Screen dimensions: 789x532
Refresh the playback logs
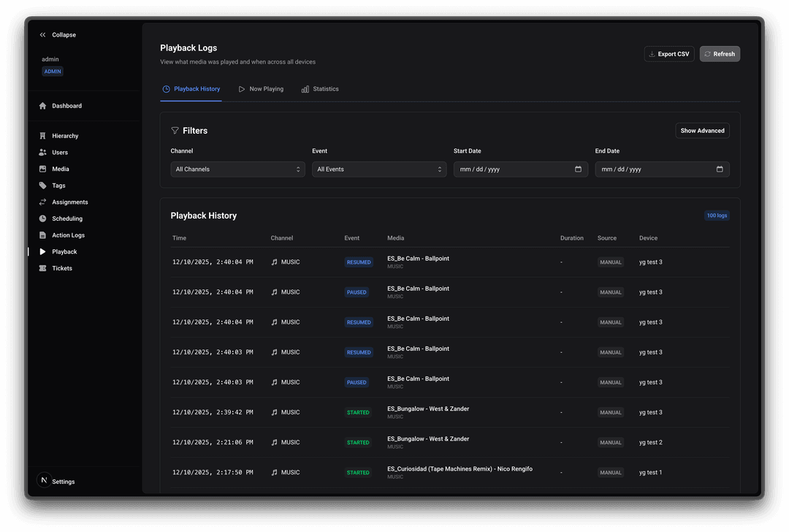pyautogui.click(x=719, y=53)
